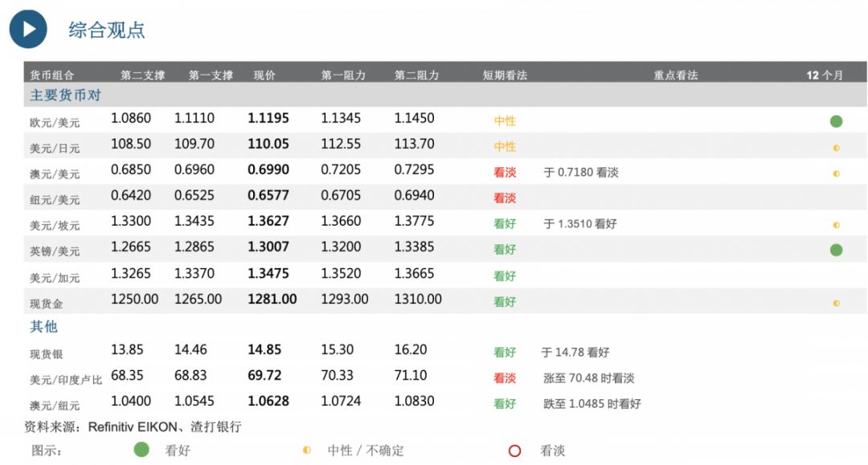The height and width of the screenshot is (465, 868).
Task: Click the red circle legend icon for 看淡
Action: point(514,450)
